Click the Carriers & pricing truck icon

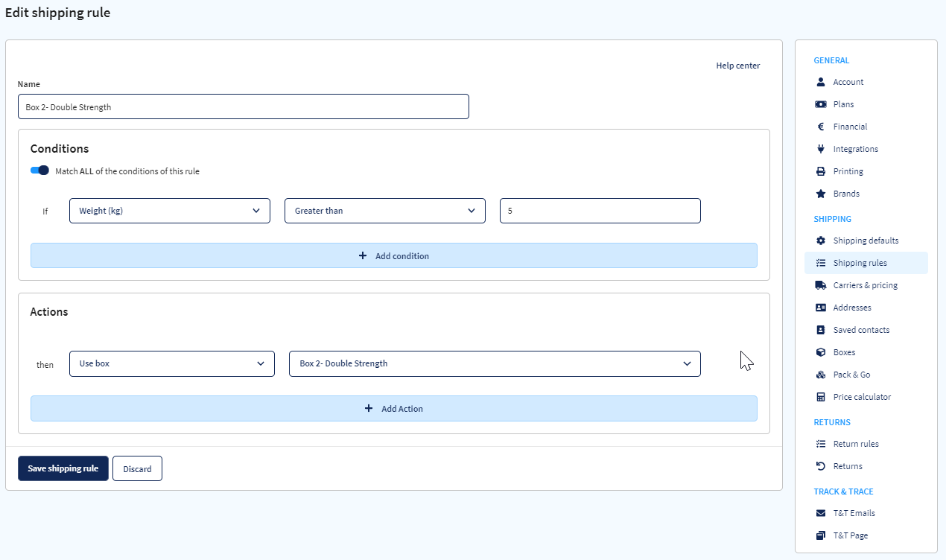(821, 285)
